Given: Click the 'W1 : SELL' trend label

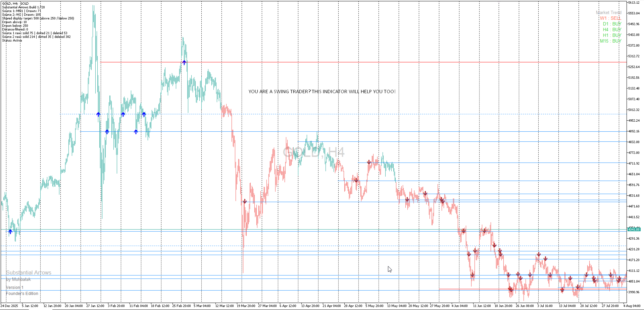Looking at the screenshot, I should pos(611,18).
